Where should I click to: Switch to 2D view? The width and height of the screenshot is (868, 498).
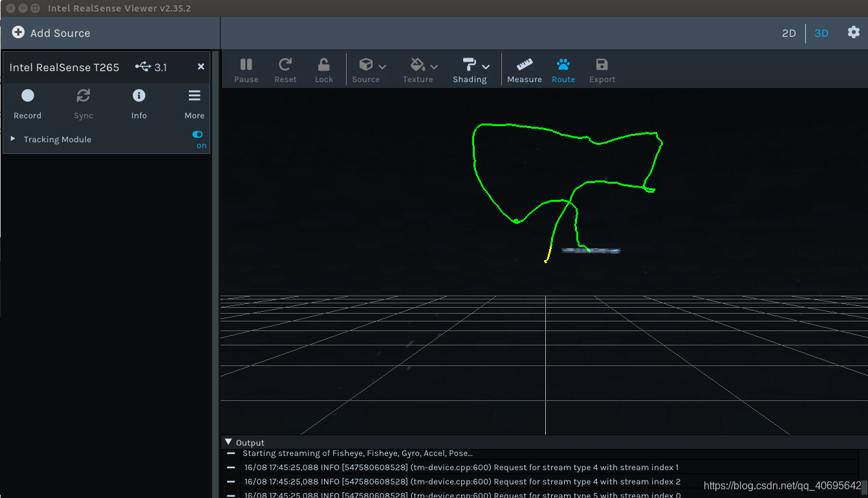(x=789, y=33)
